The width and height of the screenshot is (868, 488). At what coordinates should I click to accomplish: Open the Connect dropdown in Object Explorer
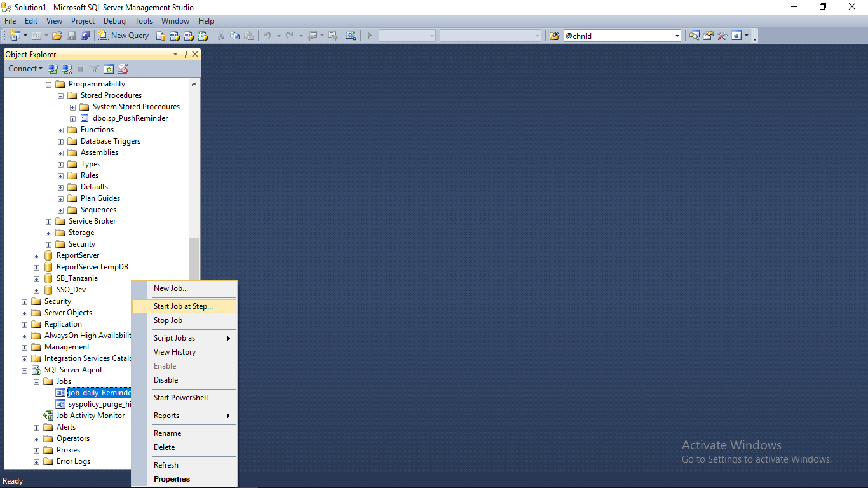(x=25, y=69)
